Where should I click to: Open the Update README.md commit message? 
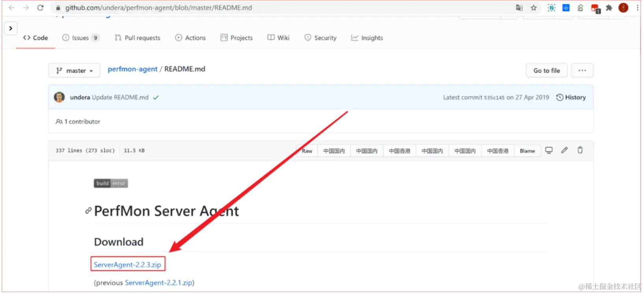(x=120, y=97)
